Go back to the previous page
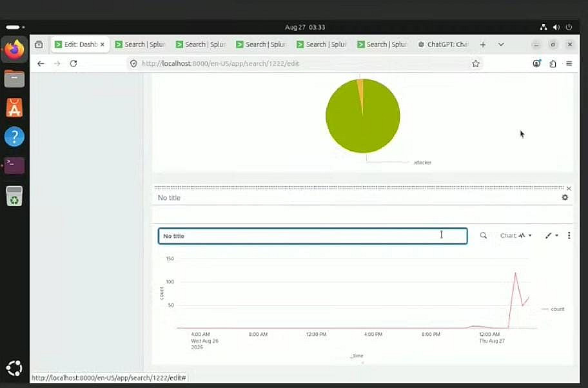 [41, 64]
